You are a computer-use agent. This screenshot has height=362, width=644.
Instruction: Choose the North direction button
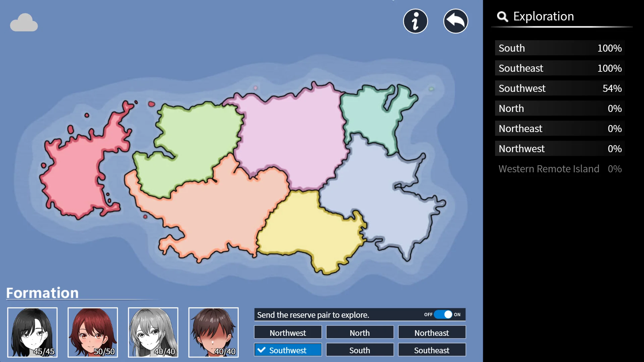coord(360,333)
